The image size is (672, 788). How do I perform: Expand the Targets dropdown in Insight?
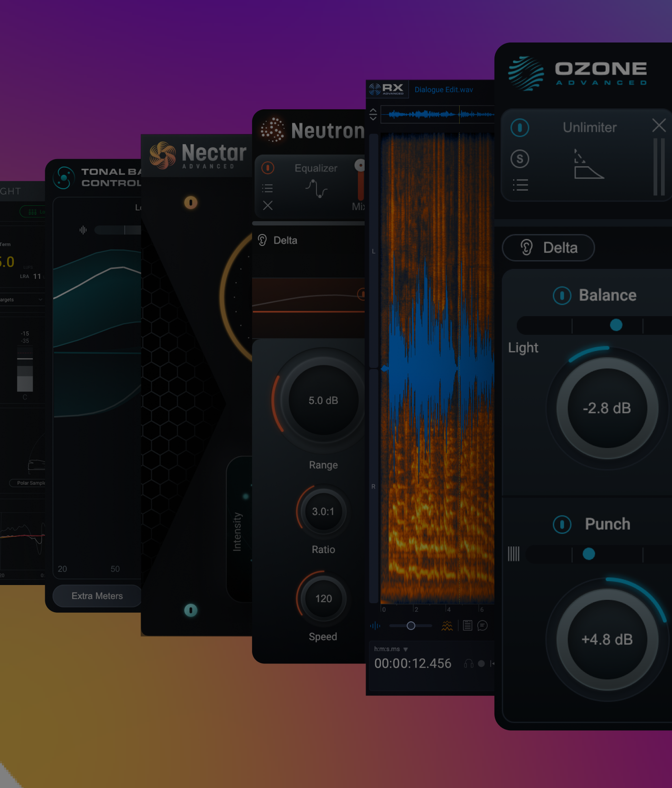pos(22,299)
